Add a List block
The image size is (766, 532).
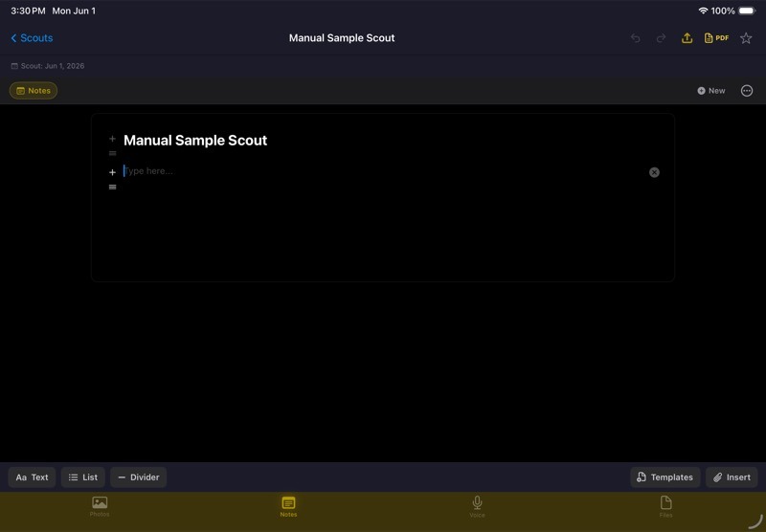coord(83,477)
